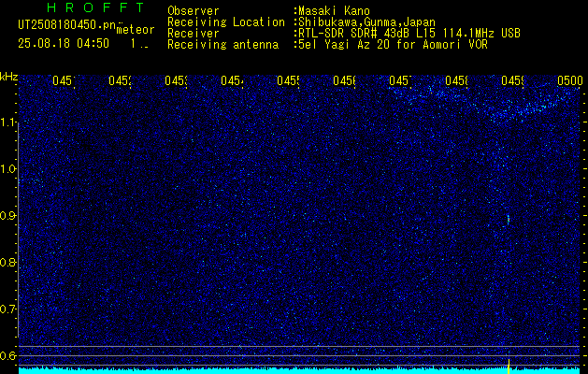This screenshot has width=588, height=374.
Task: Select the filename UT2508180450.pn
Action: 66,24
